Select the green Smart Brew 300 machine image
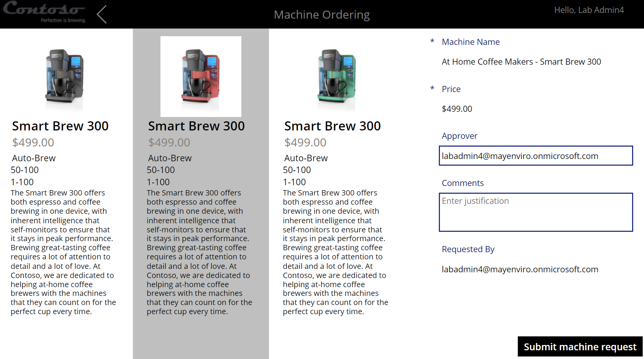Viewport: 644px width, 359px height. pyautogui.click(x=337, y=77)
